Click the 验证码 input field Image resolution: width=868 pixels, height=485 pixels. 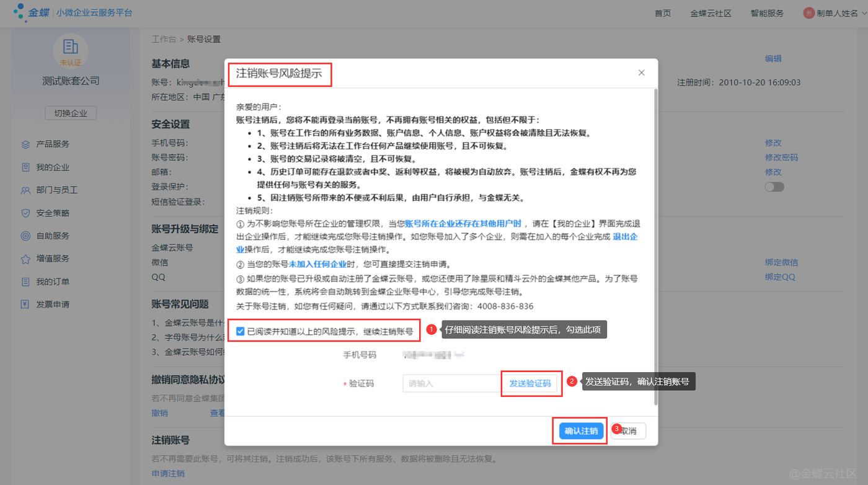pyautogui.click(x=451, y=383)
